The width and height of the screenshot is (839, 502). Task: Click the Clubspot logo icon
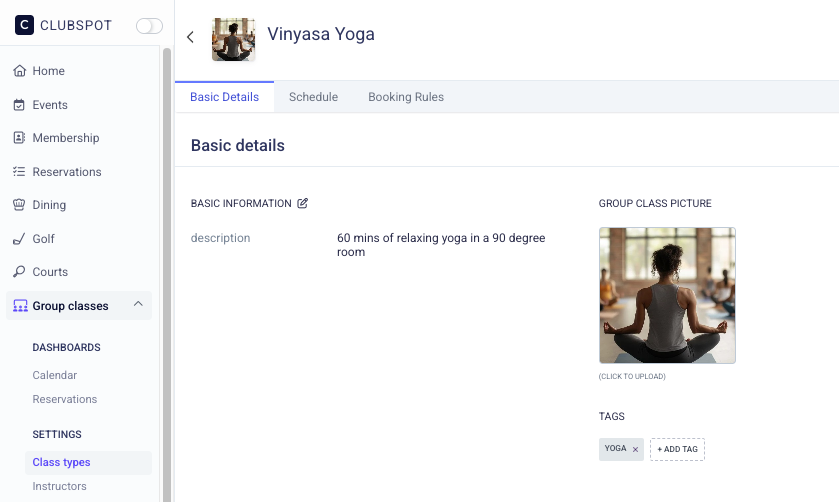tap(24, 26)
